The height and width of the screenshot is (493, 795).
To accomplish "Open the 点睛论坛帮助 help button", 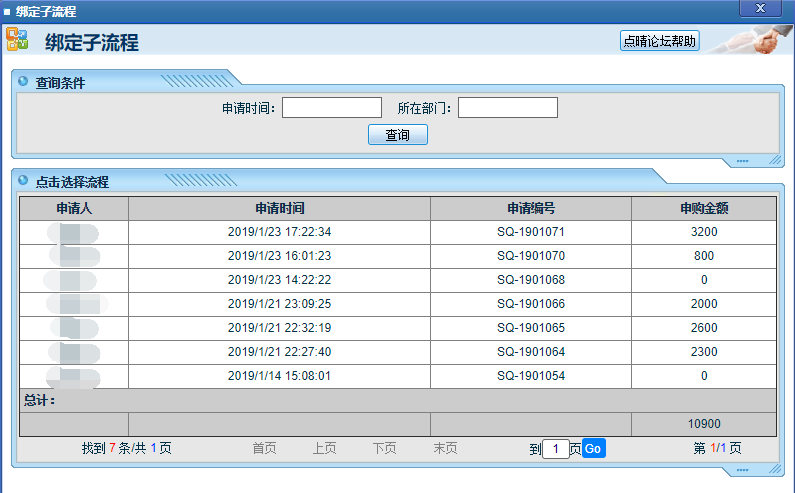I will pos(659,41).
